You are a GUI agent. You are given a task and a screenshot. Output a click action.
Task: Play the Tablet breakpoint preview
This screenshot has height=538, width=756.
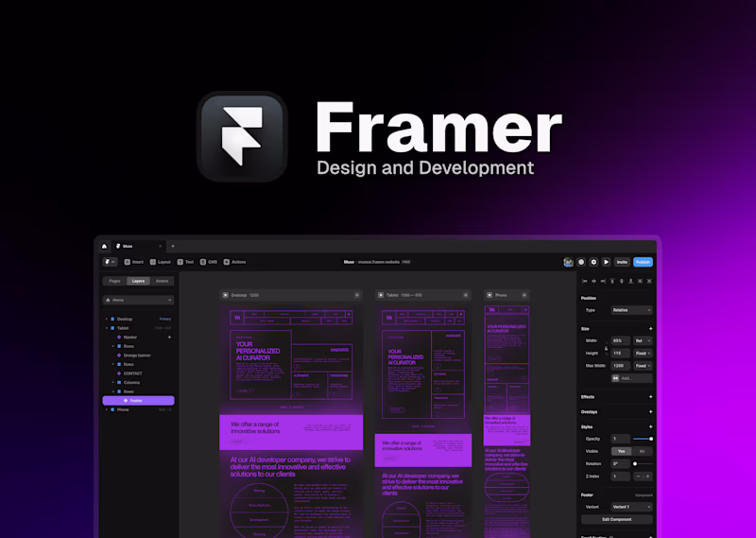coord(381,295)
